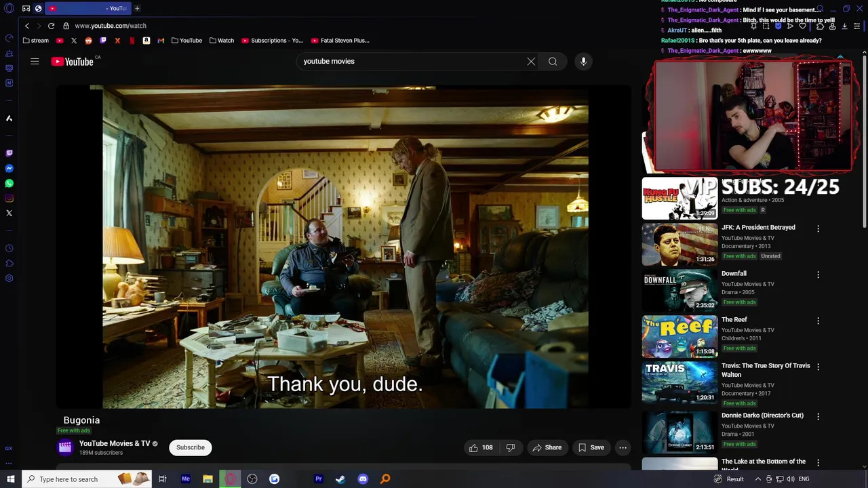This screenshot has height=488, width=868.
Task: Click the Netflix bookmark icon
Action: [132, 41]
